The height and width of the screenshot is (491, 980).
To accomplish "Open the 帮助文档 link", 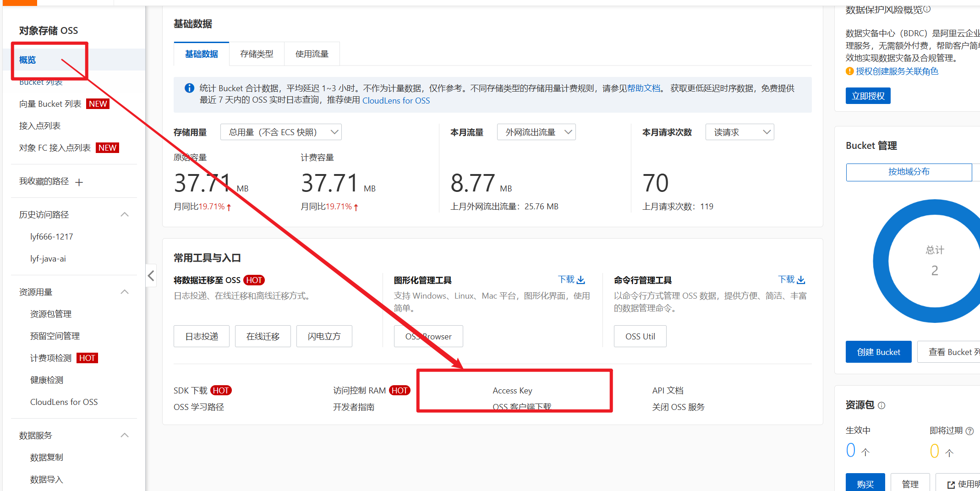I will [644, 88].
